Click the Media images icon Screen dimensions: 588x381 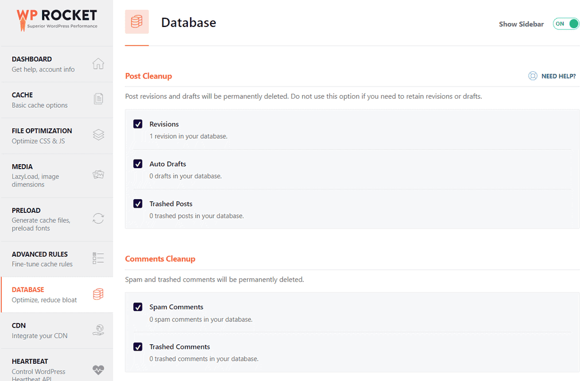98,174
